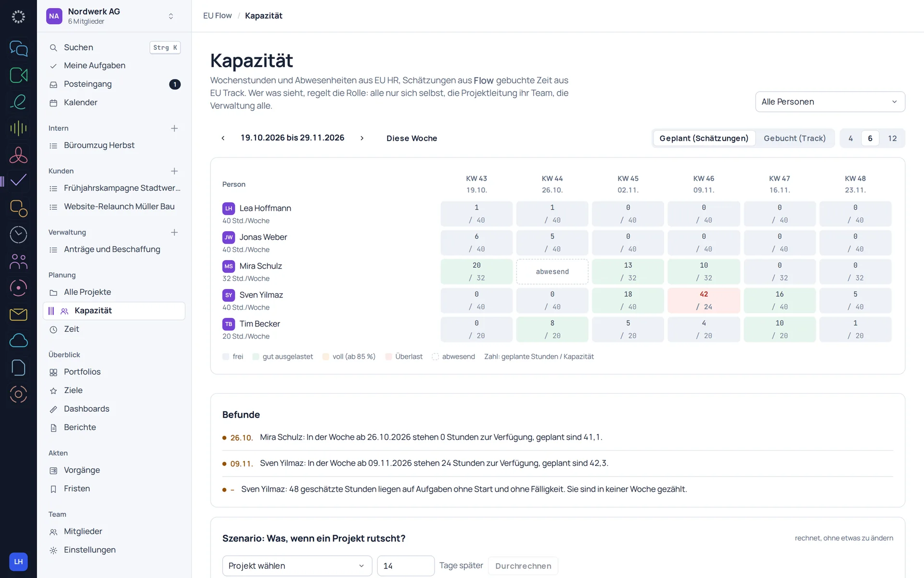
Task: Open Kalender in the sidebar
Action: 114,103
